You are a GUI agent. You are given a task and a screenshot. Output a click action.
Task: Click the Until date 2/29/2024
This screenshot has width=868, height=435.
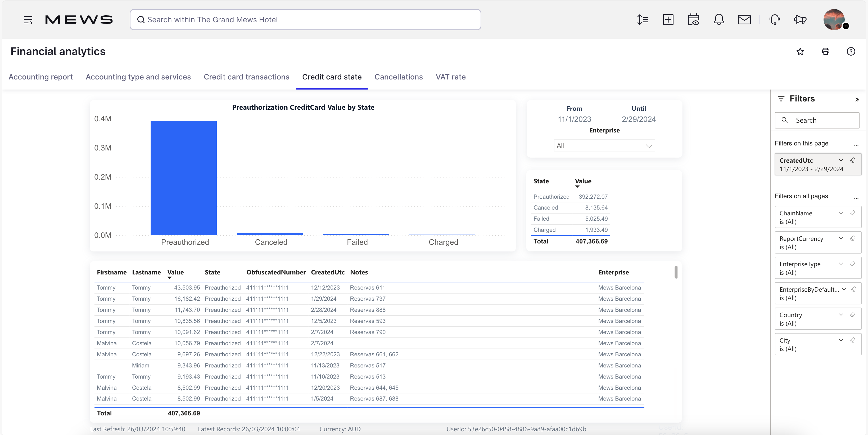pos(639,119)
